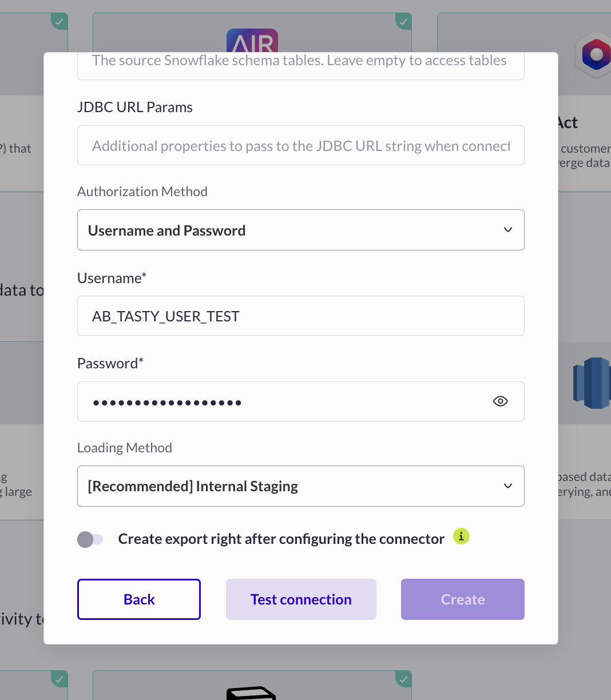Click the green info icon beside export toggle
Image resolution: width=611 pixels, height=700 pixels.
461,536
